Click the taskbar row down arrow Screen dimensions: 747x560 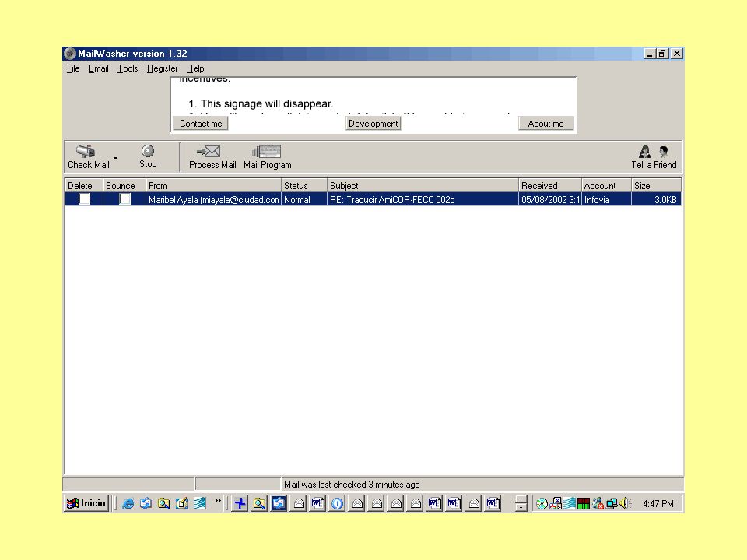pyautogui.click(x=521, y=508)
